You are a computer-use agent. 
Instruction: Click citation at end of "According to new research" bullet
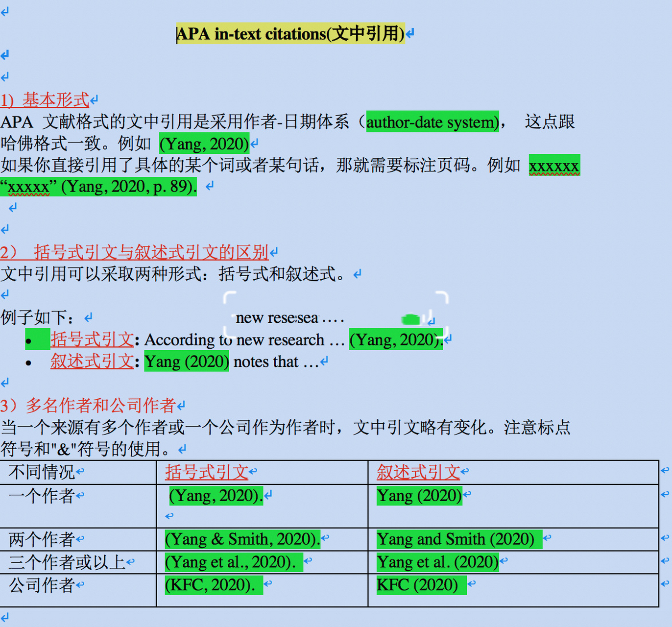click(396, 339)
